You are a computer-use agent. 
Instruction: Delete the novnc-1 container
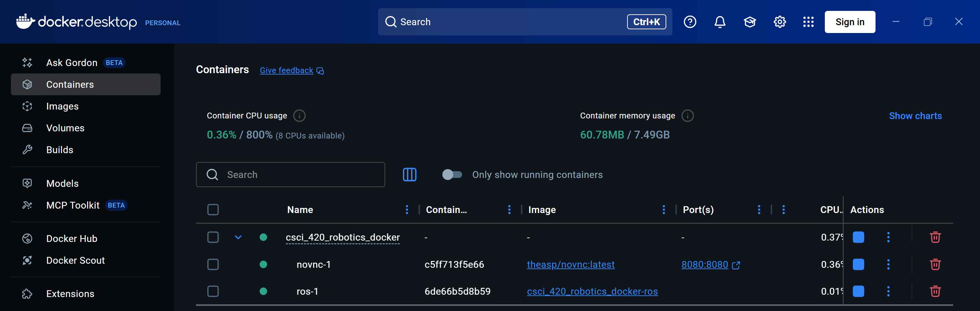(x=935, y=264)
